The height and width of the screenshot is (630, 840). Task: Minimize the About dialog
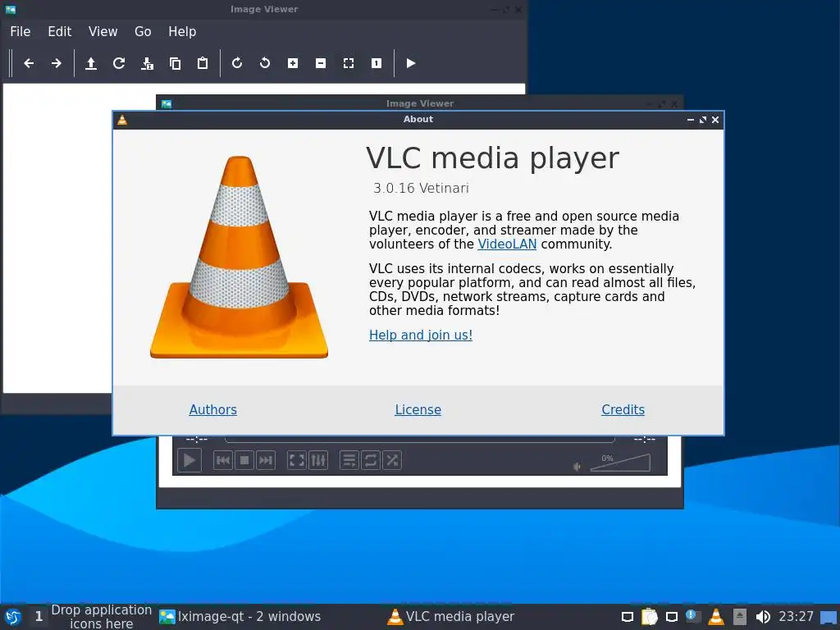(x=691, y=120)
